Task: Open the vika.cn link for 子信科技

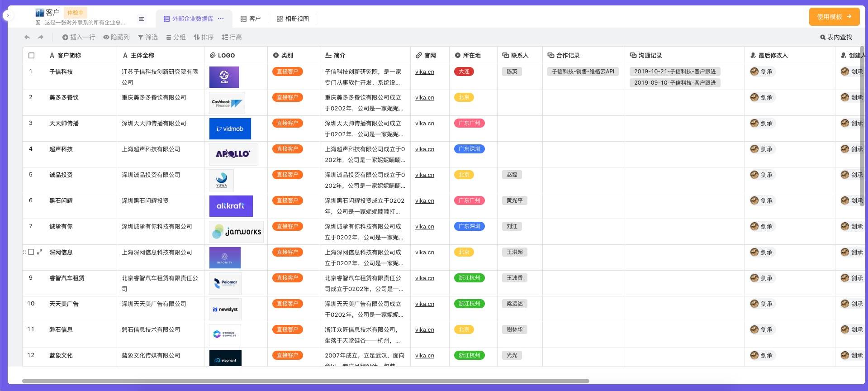Action: [x=425, y=72]
